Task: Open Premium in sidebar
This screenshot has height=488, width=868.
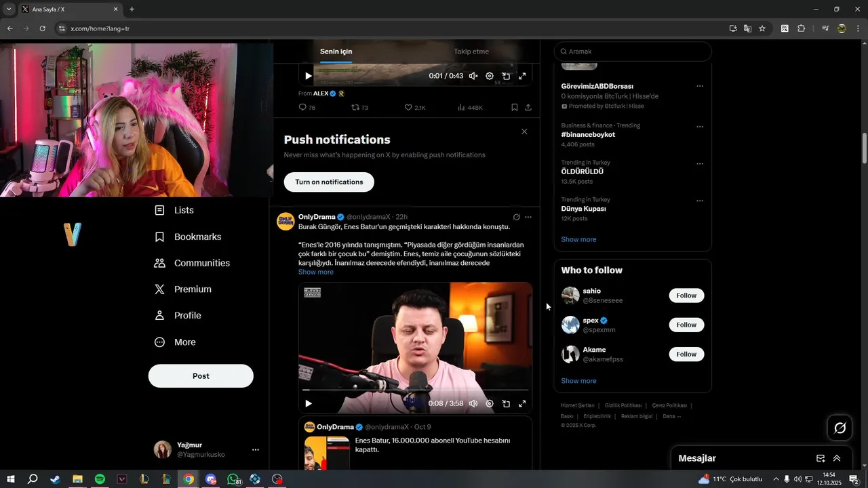Action: [x=183, y=289]
